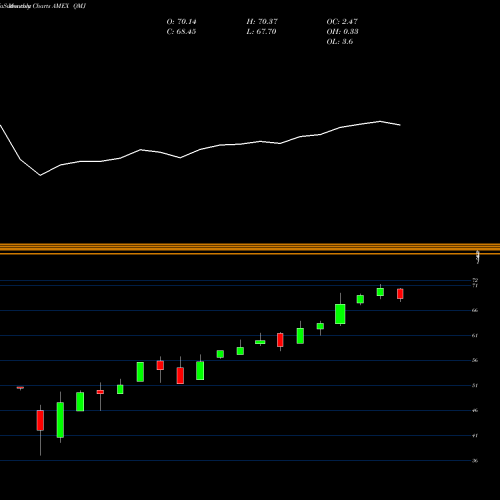Click the AMEX QMJ chart title
The image size is (500, 500).
coord(43,6)
